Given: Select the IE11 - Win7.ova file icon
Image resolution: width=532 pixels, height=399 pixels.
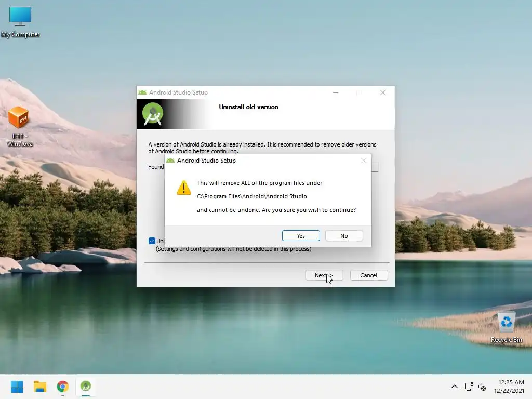Looking at the screenshot, I should tap(20, 126).
